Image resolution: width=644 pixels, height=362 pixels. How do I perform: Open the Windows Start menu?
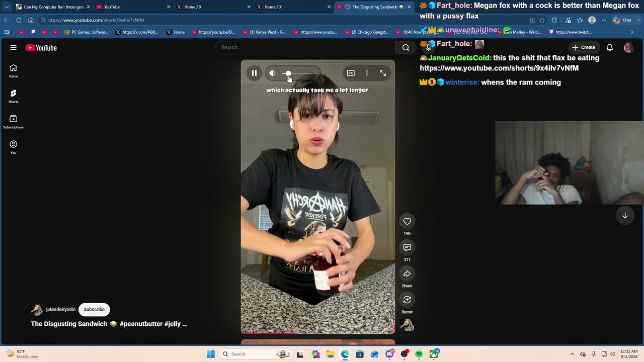point(211,354)
